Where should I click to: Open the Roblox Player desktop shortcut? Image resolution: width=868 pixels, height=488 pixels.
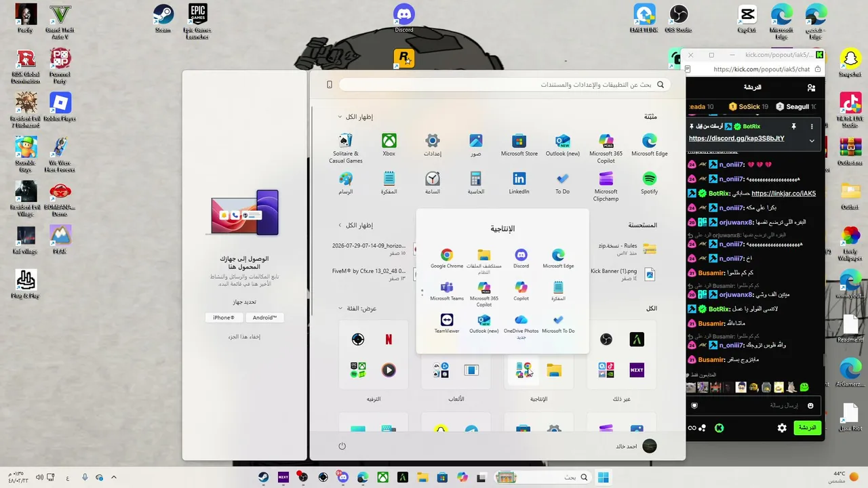(60, 108)
